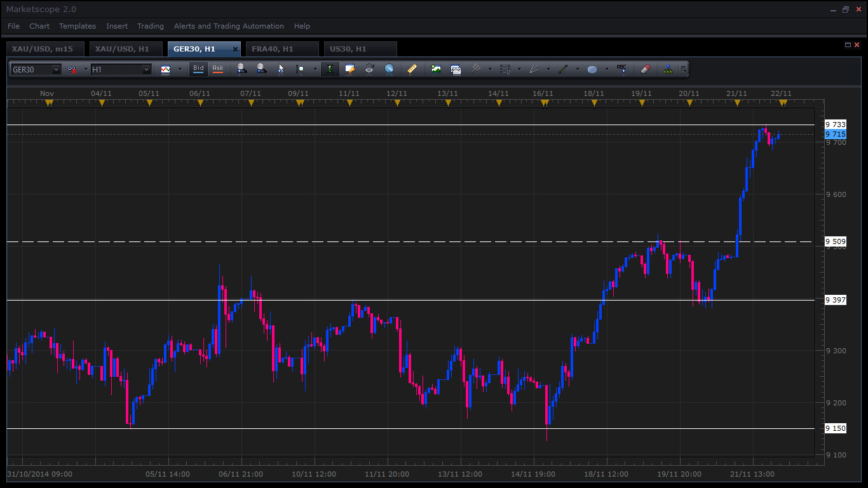Viewport: 868px width, 488px height.
Task: Close the GER30, H1 tab
Action: click(x=235, y=49)
